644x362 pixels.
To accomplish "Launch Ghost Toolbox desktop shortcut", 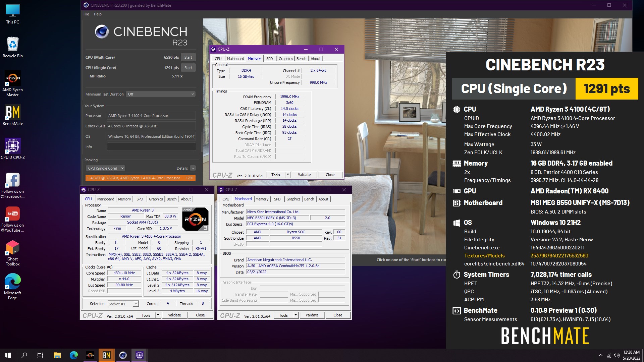I will [x=13, y=253].
